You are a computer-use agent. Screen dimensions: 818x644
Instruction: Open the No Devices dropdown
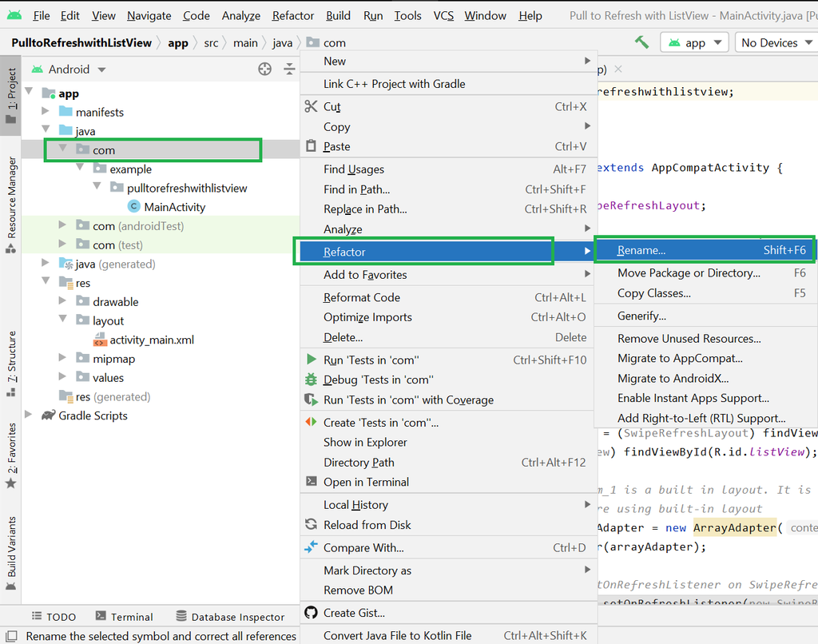point(773,42)
